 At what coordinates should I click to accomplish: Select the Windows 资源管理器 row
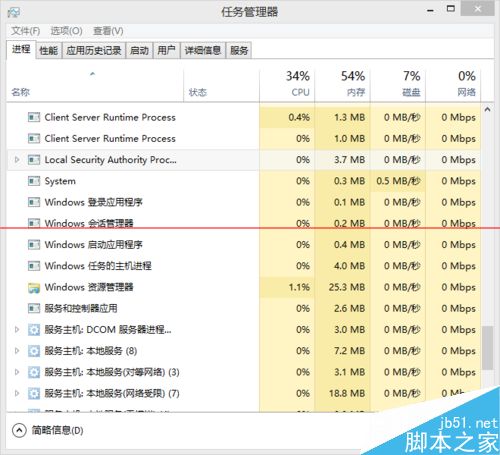[244, 287]
